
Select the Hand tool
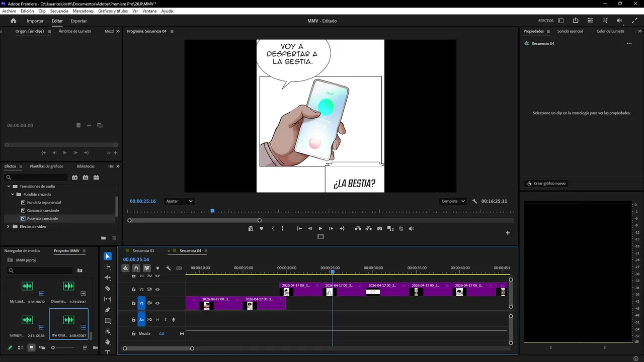coord(108,342)
